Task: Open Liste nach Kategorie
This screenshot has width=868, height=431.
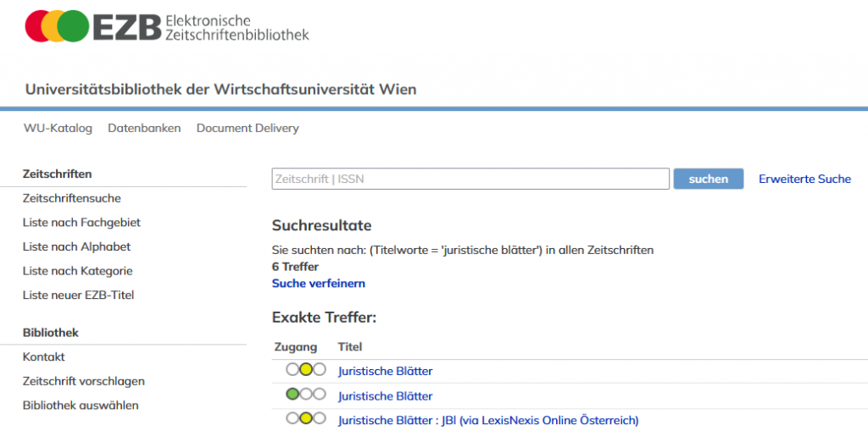Action: (77, 271)
